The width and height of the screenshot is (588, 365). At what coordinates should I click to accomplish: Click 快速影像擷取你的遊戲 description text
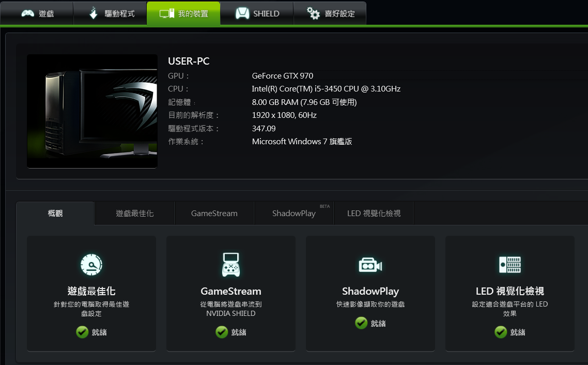point(370,304)
